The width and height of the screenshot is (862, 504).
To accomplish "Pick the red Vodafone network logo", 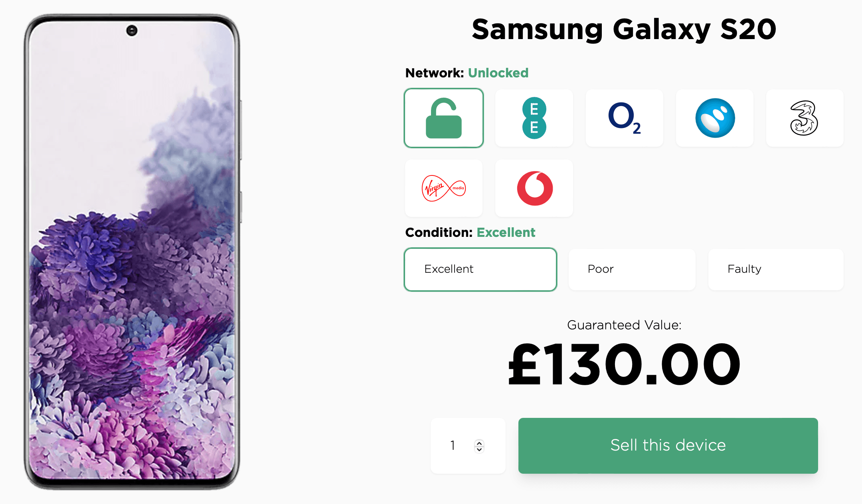I will [534, 188].
